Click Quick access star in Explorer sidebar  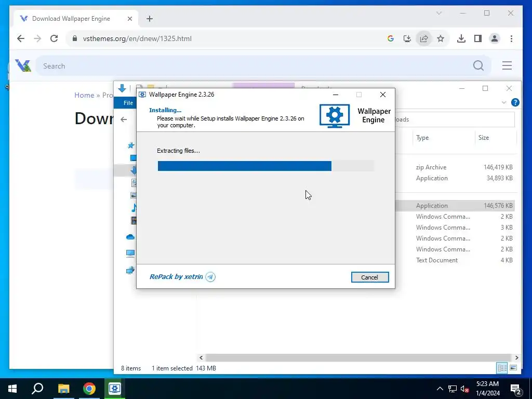click(x=131, y=145)
